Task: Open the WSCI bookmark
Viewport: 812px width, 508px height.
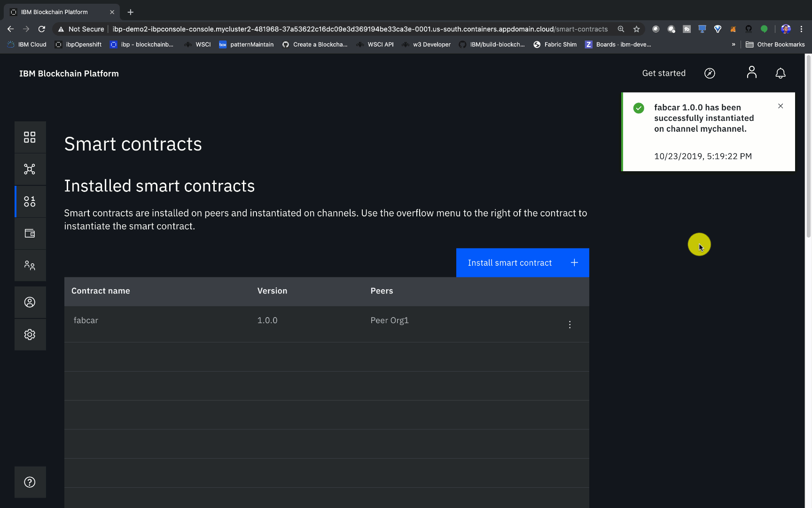Action: (198, 45)
